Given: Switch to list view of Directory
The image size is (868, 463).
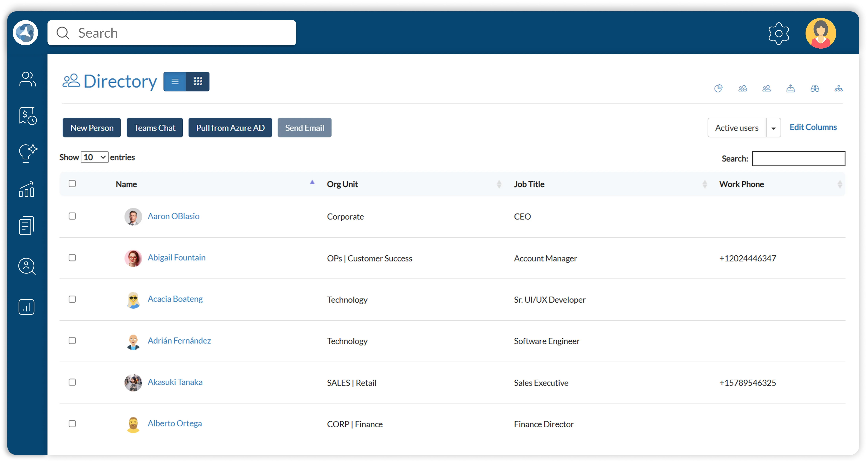Looking at the screenshot, I should (x=175, y=81).
